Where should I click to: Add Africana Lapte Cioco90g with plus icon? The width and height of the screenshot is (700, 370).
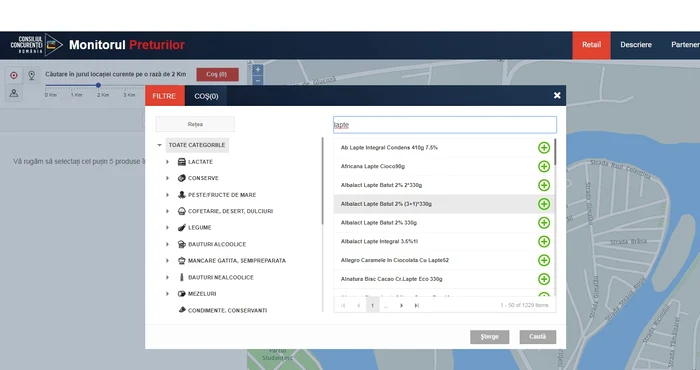544,166
